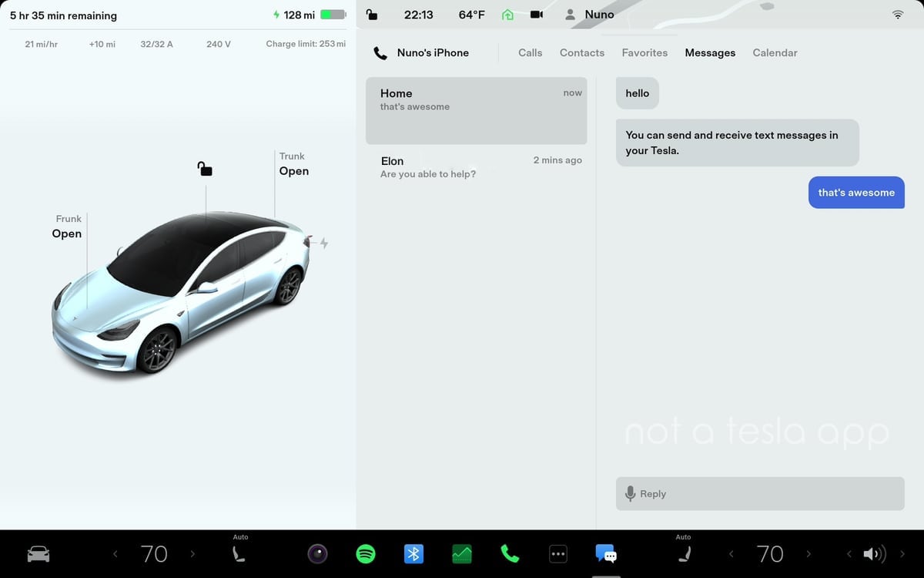Tap the Charge limit: 253 mi text
Image resolution: width=924 pixels, height=578 pixels.
pos(306,44)
